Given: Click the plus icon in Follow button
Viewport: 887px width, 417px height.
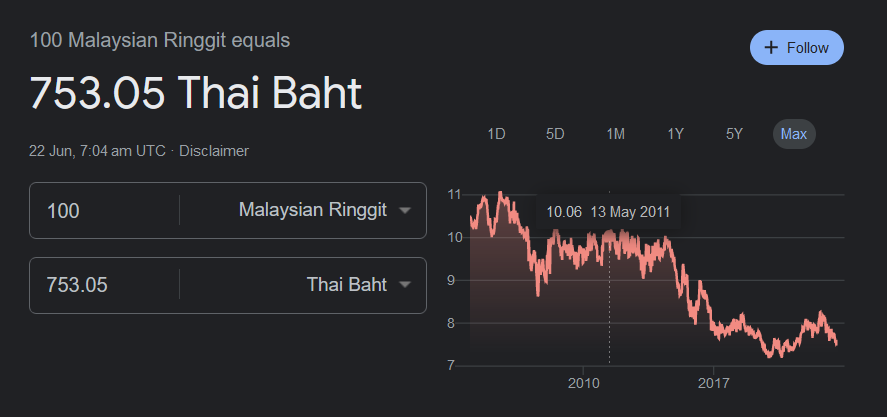Looking at the screenshot, I should [x=771, y=48].
